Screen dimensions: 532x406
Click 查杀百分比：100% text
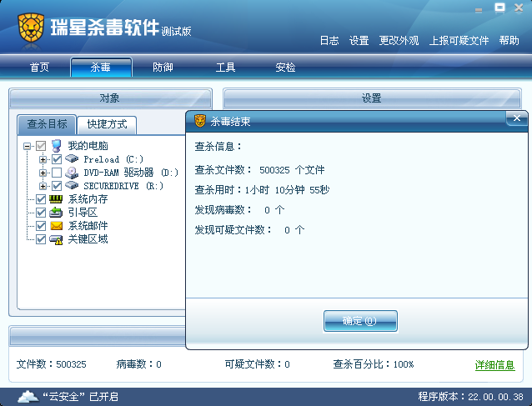tap(374, 364)
